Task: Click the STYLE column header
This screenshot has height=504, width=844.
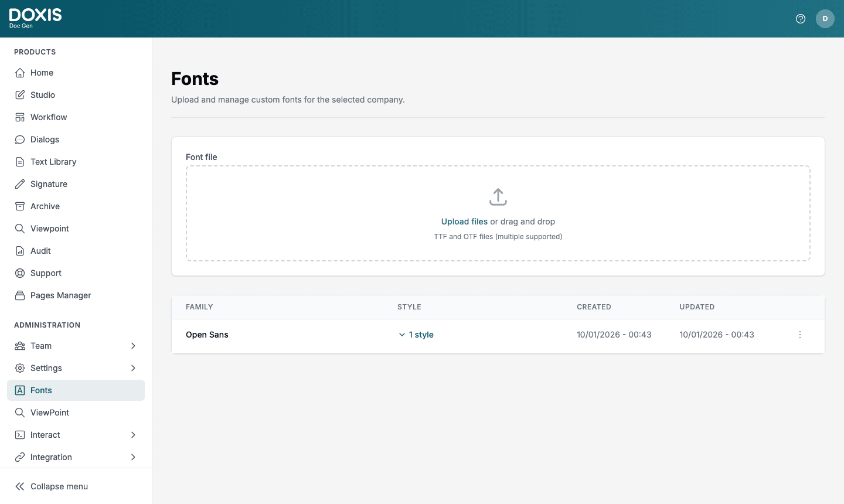Action: tap(409, 307)
